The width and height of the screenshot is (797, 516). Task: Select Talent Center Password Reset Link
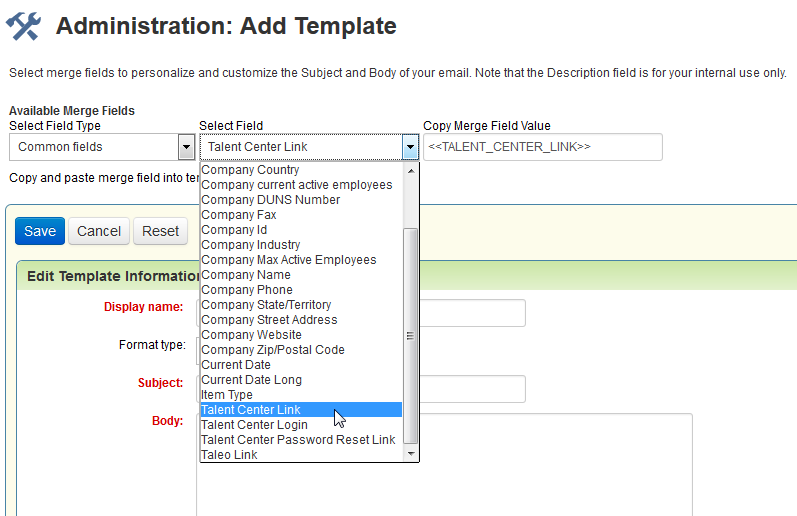pos(298,440)
